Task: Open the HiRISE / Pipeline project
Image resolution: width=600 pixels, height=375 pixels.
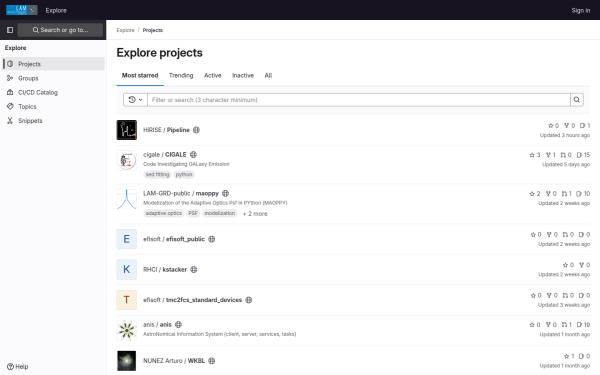Action: [166, 130]
